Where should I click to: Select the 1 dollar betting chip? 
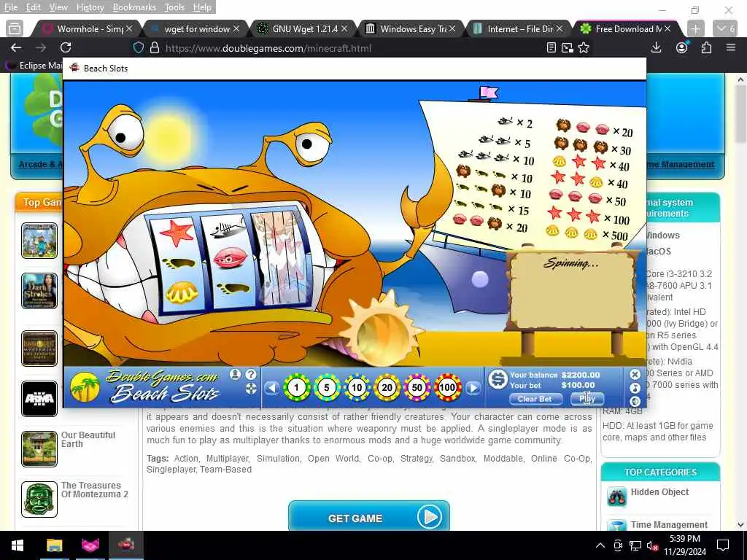[296, 388]
